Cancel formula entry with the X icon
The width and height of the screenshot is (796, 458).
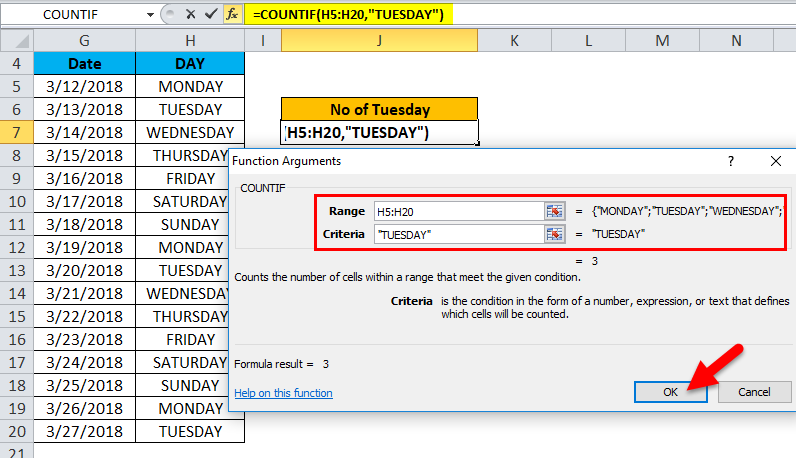[190, 14]
